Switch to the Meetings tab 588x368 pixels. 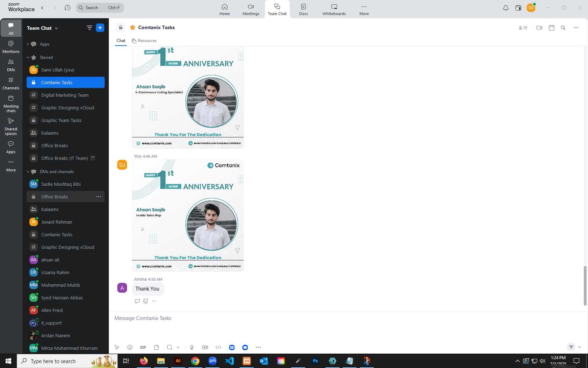tap(251, 9)
